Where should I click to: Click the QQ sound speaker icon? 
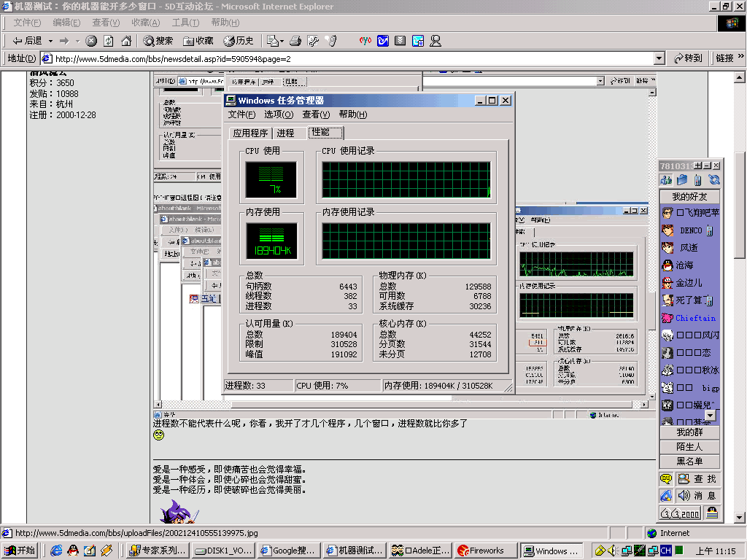click(684, 496)
